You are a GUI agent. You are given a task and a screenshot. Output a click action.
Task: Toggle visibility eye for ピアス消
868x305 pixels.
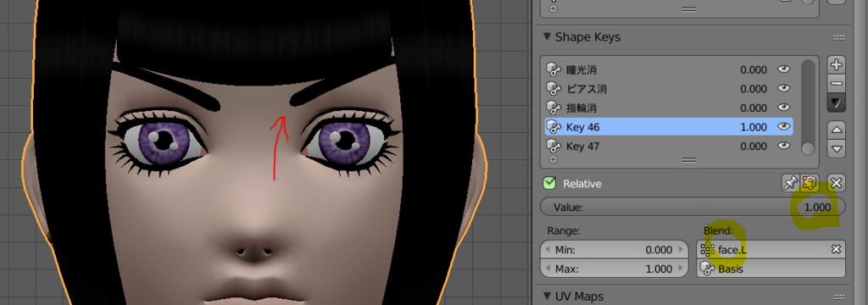pos(783,88)
